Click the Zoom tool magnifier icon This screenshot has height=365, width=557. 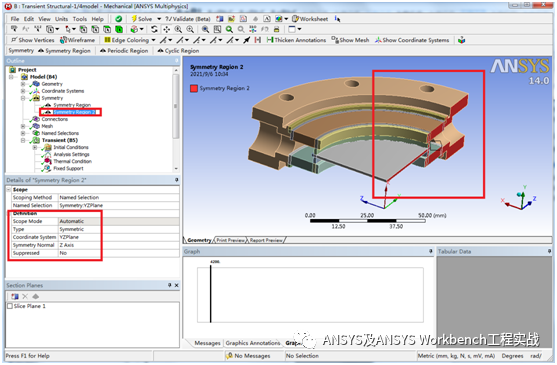[178, 29]
